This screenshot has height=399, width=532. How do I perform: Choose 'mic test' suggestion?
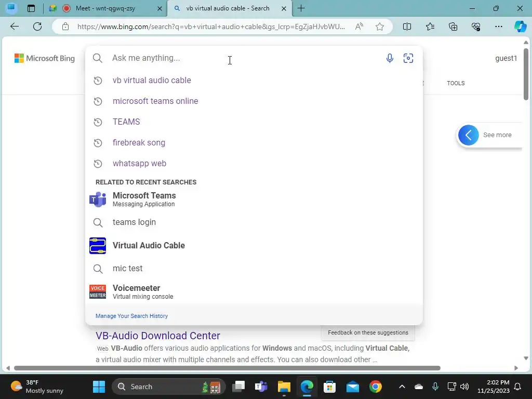point(254,269)
